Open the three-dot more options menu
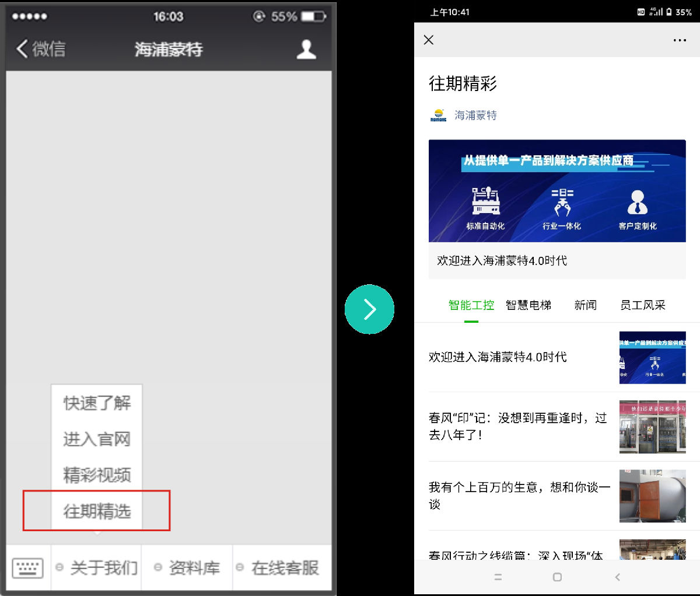Image resolution: width=700 pixels, height=596 pixels. click(679, 40)
